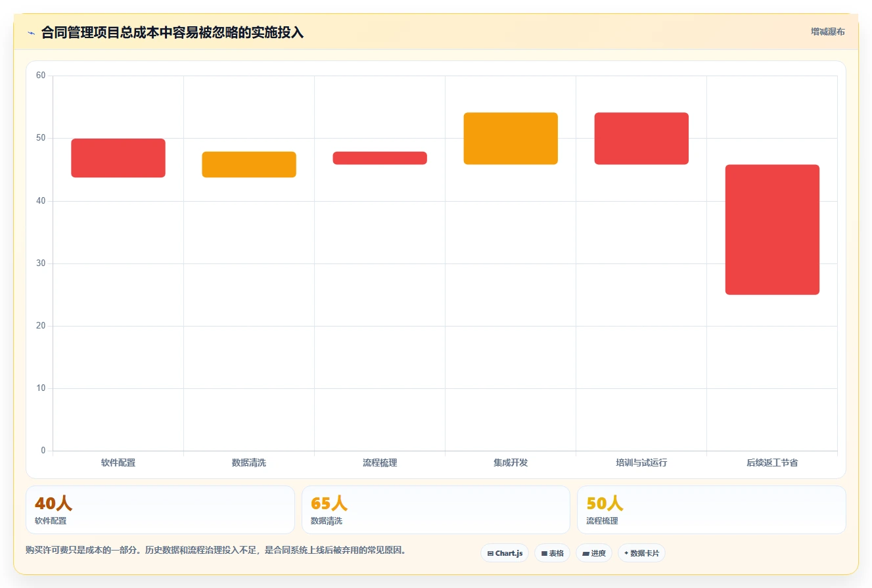Click the 集成开发 x-axis label
Viewport: 872px width, 588px height.
511,463
